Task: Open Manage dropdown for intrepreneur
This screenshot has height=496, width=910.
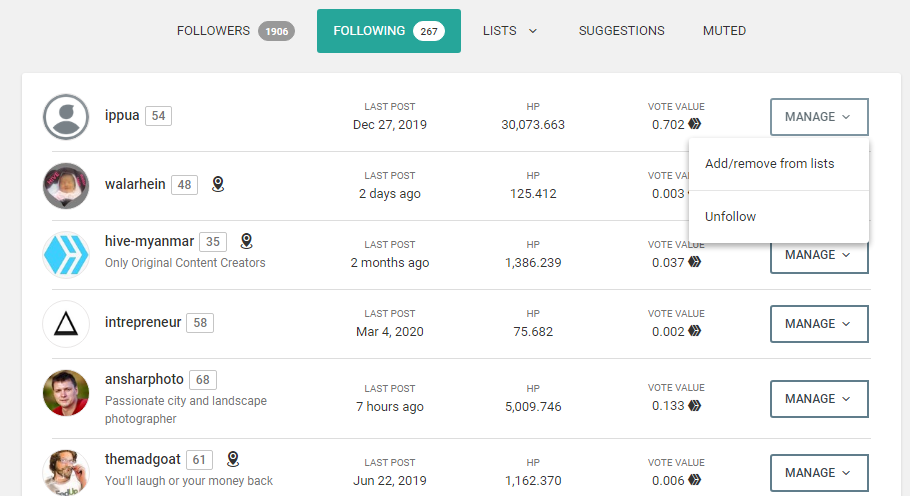Action: pos(819,324)
